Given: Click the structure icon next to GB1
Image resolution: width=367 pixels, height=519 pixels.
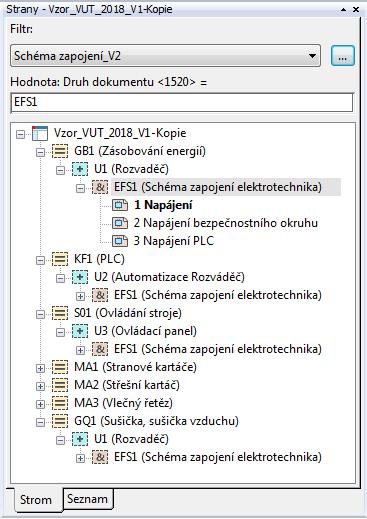Looking at the screenshot, I should point(60,151).
